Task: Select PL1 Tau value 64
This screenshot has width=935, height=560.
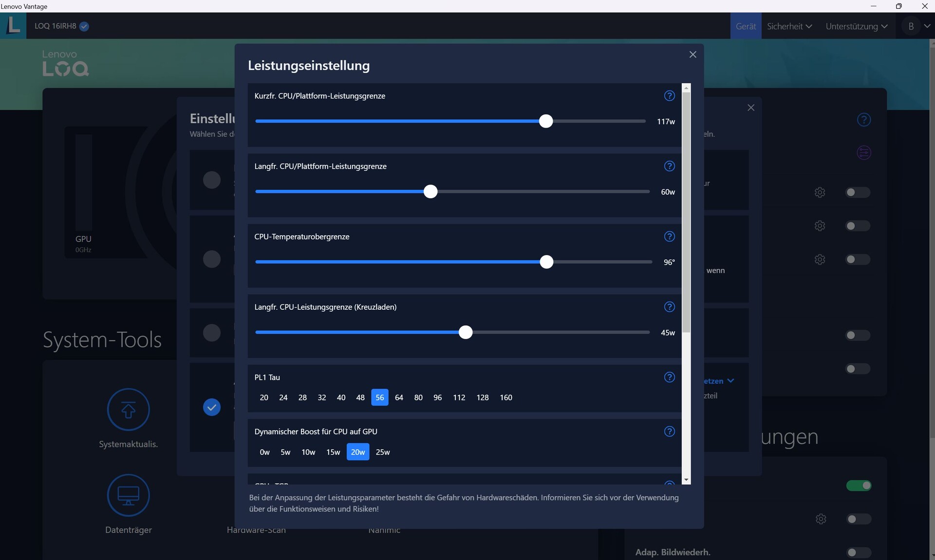Action: (x=399, y=397)
